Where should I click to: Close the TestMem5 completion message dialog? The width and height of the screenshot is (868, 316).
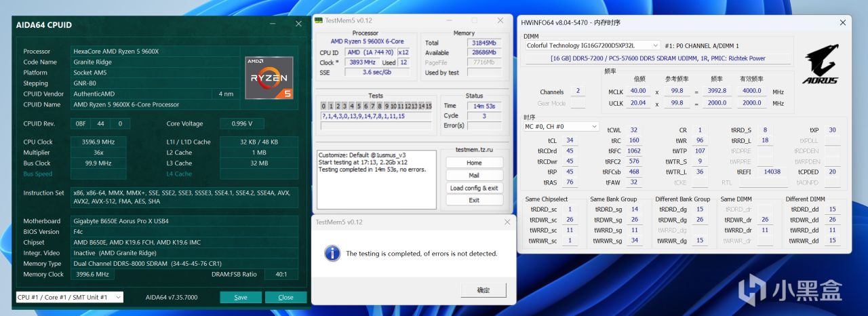coord(507,222)
